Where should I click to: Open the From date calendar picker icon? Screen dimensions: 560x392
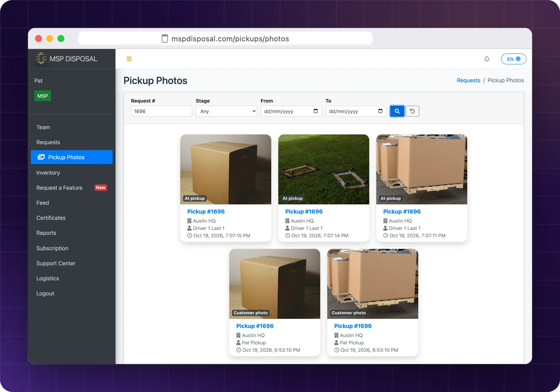[316, 111]
